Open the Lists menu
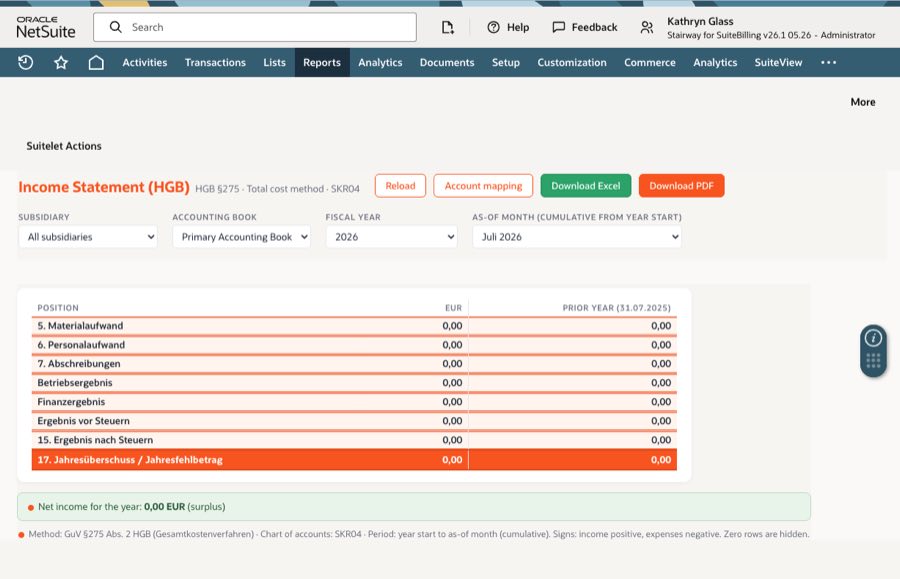 coord(274,63)
